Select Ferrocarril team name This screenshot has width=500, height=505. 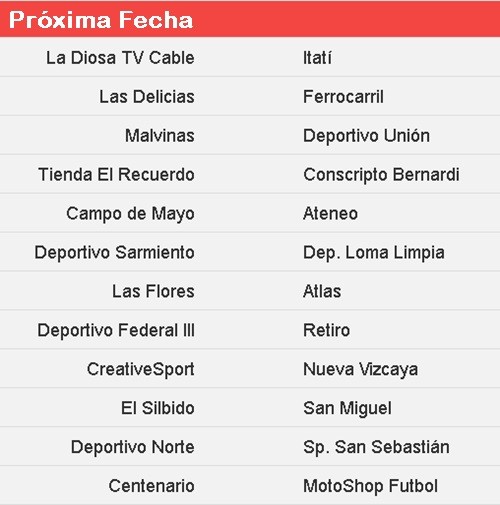pos(343,97)
